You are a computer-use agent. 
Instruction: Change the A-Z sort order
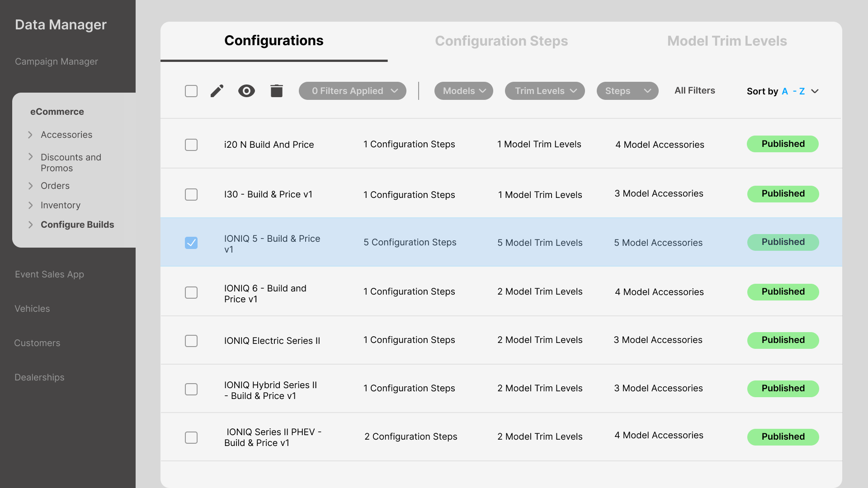pos(795,91)
